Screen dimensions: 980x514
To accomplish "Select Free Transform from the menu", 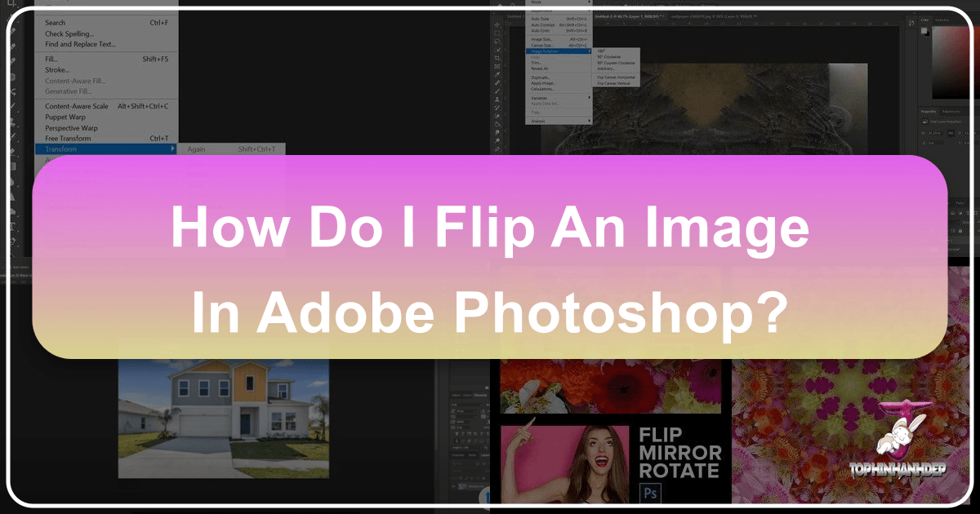I will 67,139.
